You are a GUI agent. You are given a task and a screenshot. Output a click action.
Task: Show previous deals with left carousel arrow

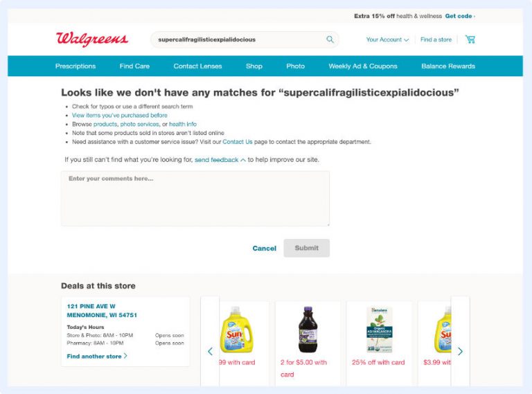coord(211,351)
